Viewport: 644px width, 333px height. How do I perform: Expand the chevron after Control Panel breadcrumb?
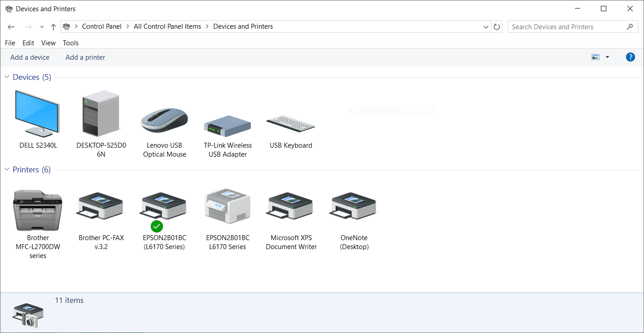pyautogui.click(x=128, y=26)
